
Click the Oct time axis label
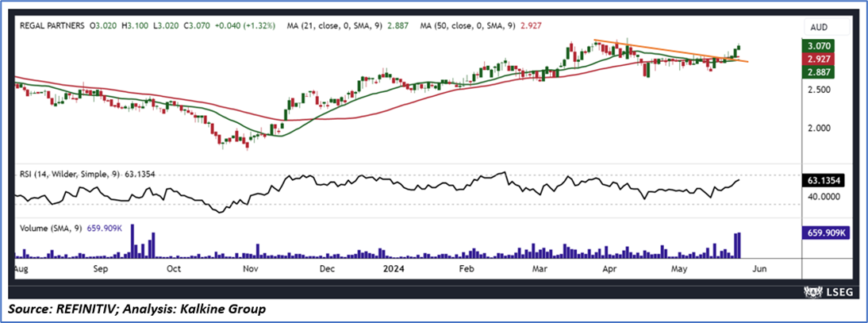pyautogui.click(x=175, y=269)
